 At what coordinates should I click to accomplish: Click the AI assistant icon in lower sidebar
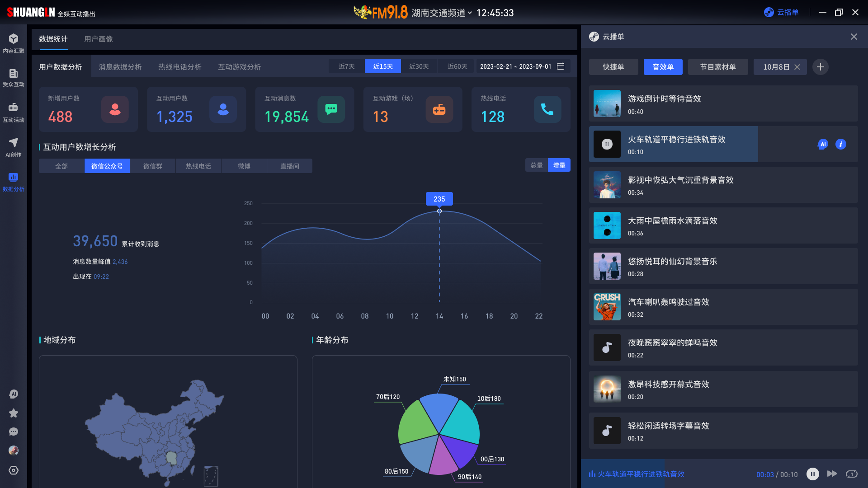14,394
